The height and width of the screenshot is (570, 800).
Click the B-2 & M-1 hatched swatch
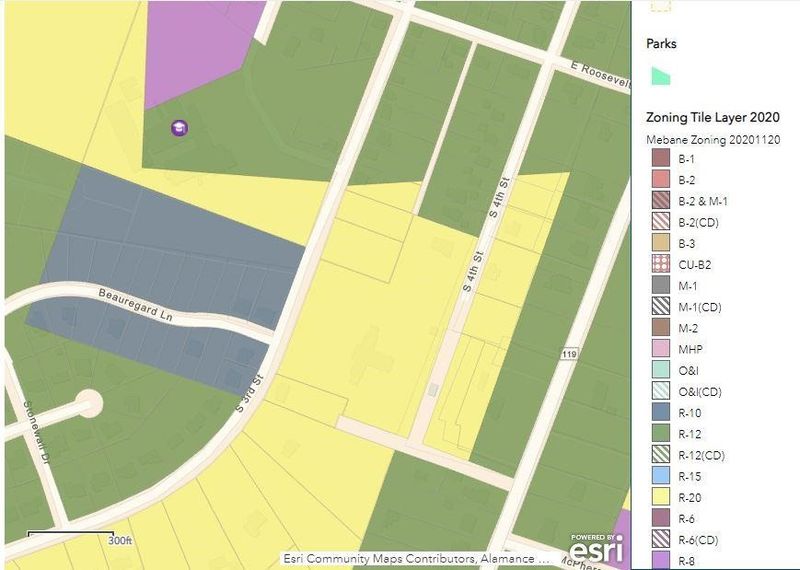(x=661, y=200)
